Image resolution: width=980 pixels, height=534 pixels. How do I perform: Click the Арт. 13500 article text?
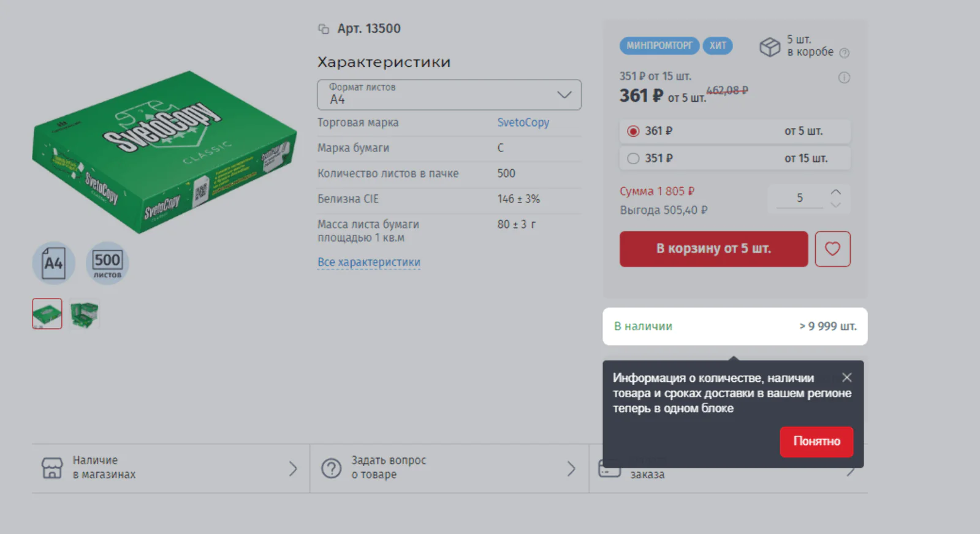pyautogui.click(x=369, y=29)
